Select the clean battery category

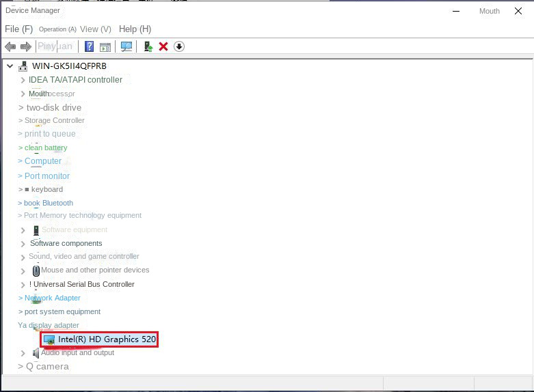46,148
